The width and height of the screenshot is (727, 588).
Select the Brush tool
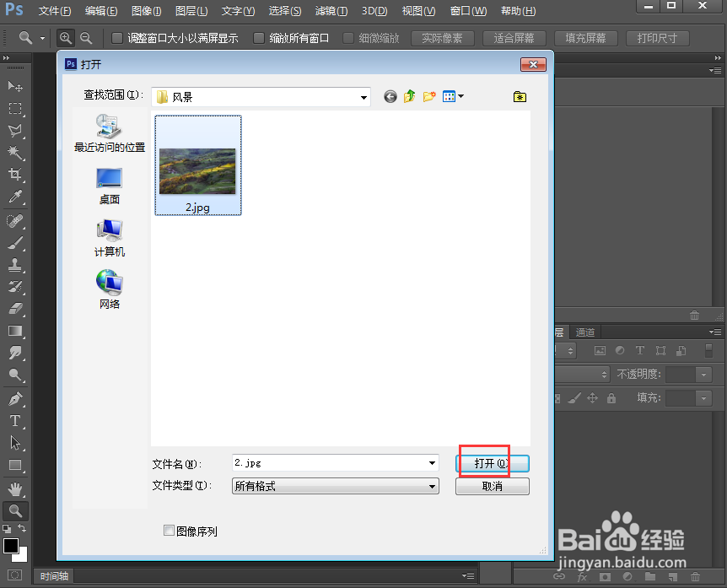[x=15, y=243]
